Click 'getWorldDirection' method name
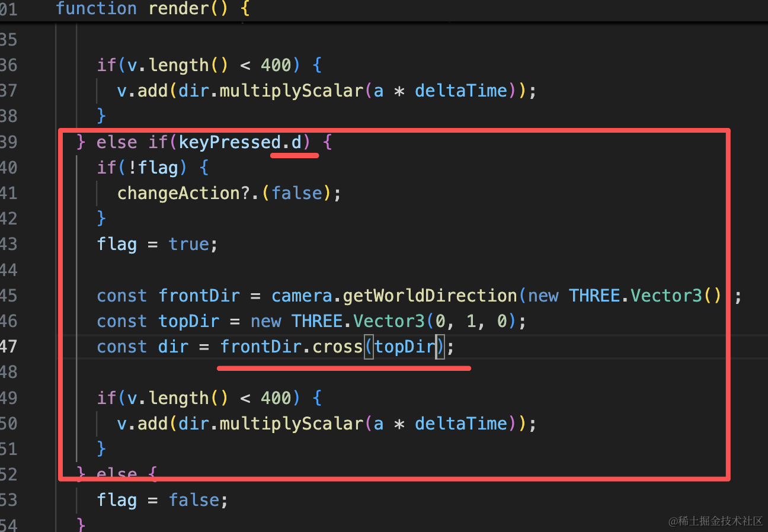Viewport: 768px width, 532px height. pyautogui.click(x=430, y=295)
